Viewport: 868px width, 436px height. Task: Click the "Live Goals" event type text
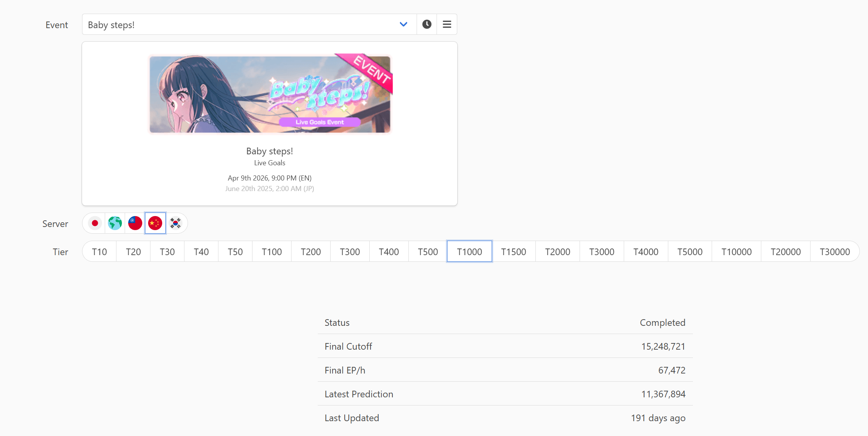270,163
